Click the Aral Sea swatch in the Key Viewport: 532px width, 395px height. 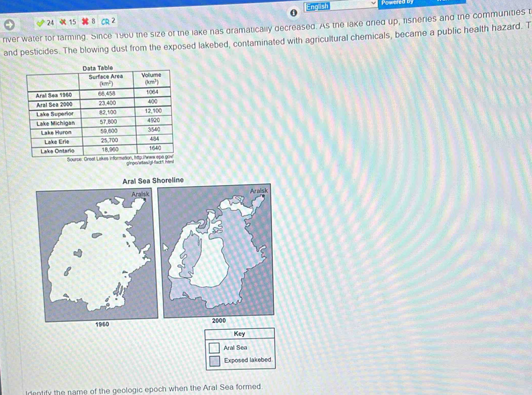point(214,347)
